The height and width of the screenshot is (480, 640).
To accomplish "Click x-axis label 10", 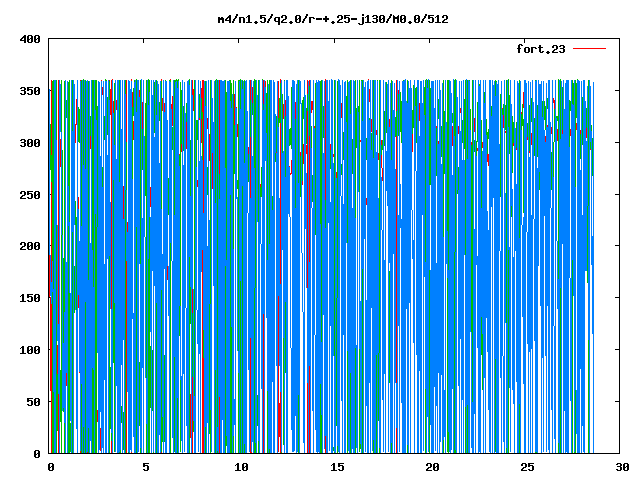I will tap(241, 467).
